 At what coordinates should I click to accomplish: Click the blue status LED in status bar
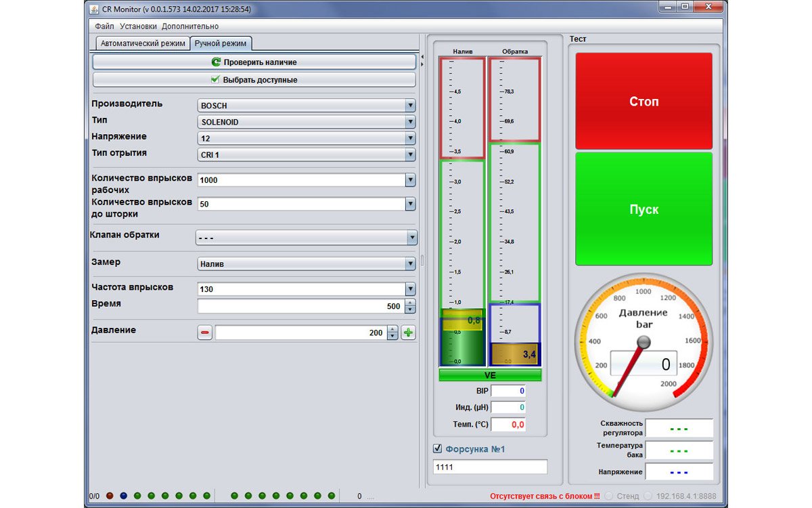point(123,496)
